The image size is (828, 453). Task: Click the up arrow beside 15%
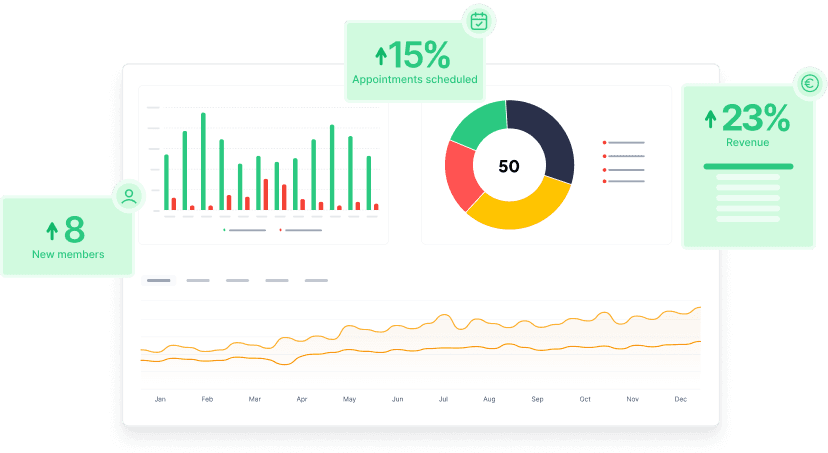coord(380,55)
